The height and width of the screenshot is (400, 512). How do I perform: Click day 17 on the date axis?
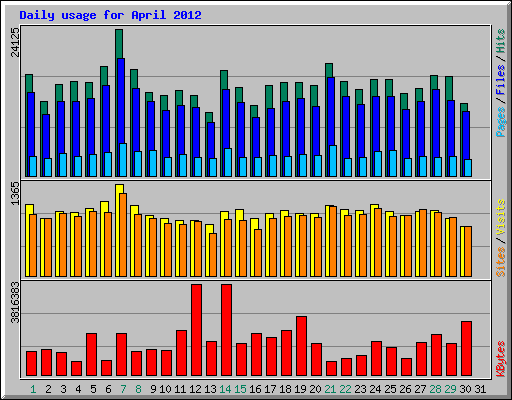tap(270, 389)
